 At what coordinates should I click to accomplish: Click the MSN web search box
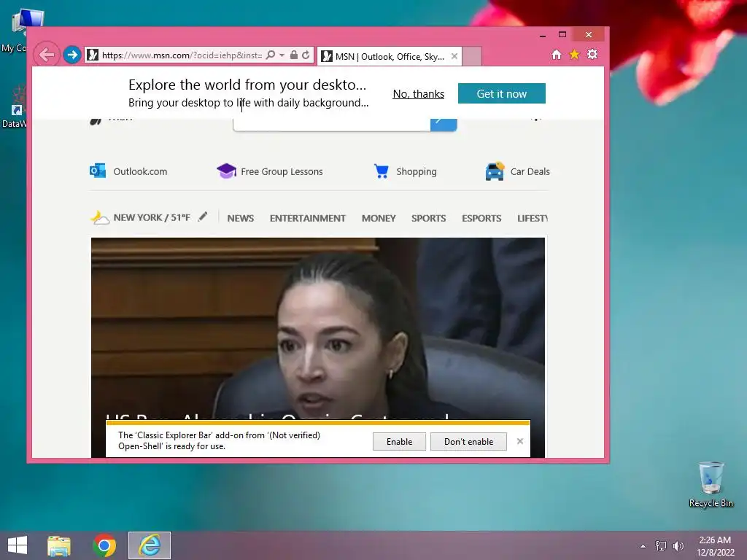(332, 124)
